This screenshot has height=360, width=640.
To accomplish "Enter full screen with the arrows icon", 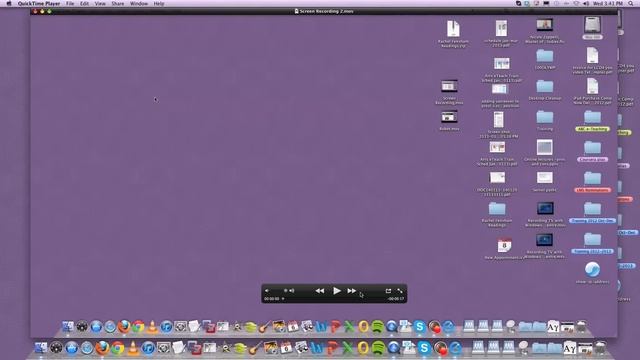I will click(400, 291).
